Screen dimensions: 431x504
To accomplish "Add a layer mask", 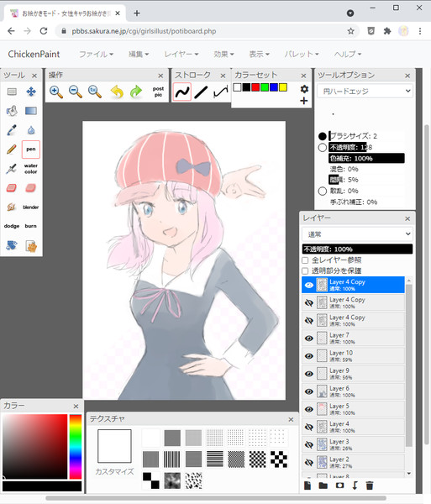I will pos(339,486).
